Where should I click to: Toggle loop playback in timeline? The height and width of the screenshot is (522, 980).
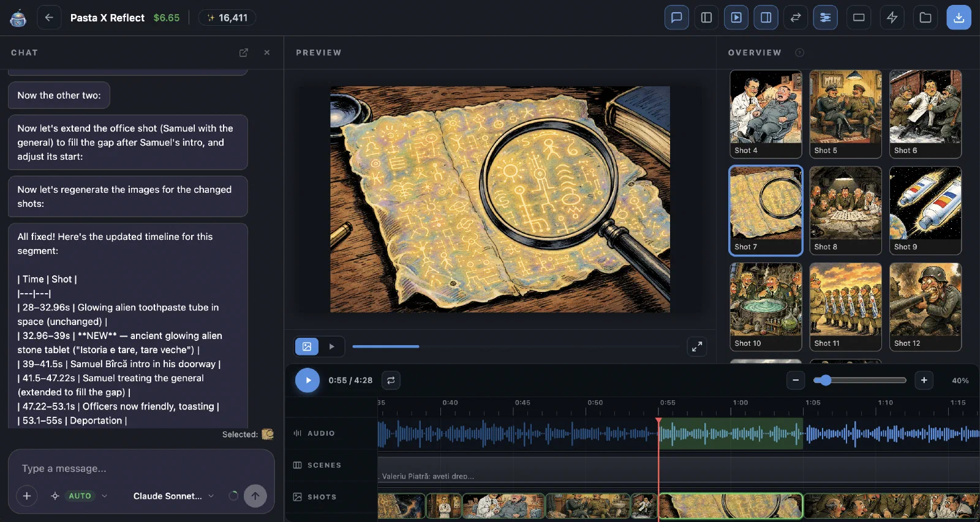(x=391, y=380)
